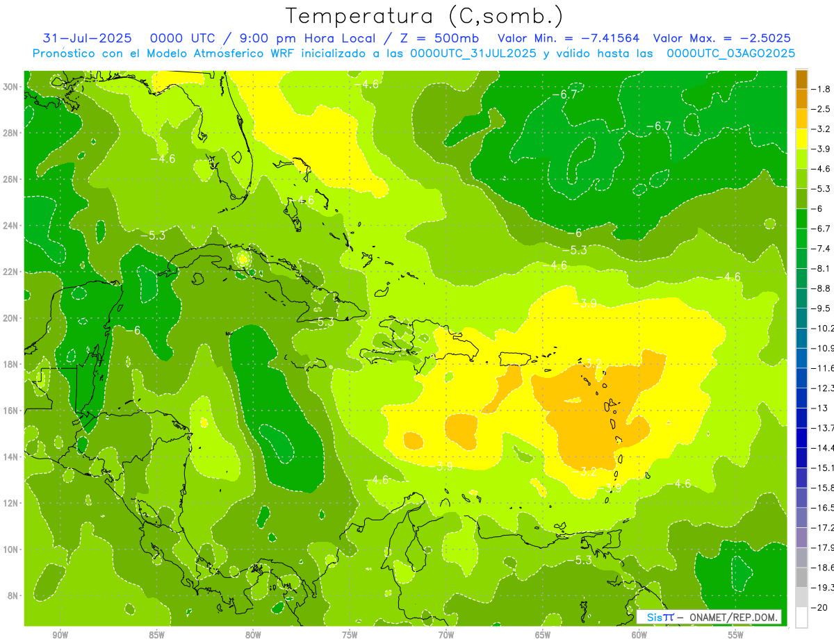Image resolution: width=834 pixels, height=644 pixels.
Task: Click yellow legend swatch between -3.2 and -3.9
Action: click(801, 139)
